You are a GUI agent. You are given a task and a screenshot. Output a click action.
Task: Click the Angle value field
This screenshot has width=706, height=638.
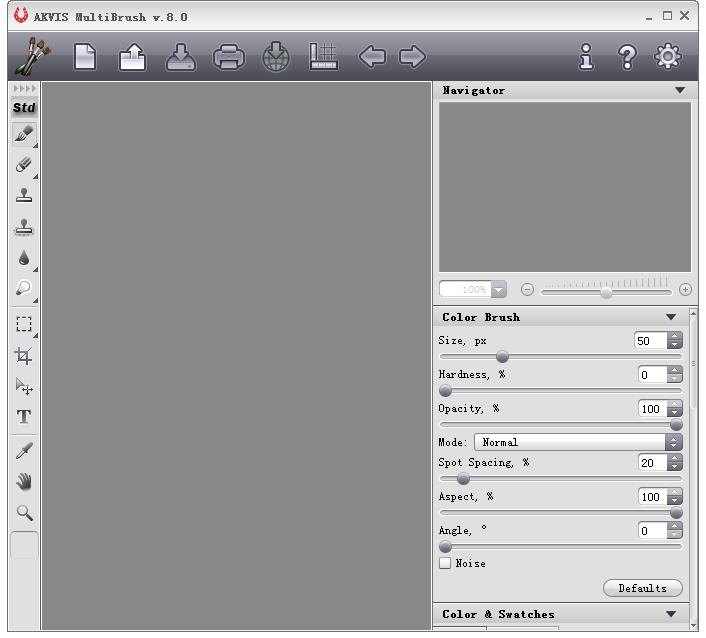tap(652, 531)
